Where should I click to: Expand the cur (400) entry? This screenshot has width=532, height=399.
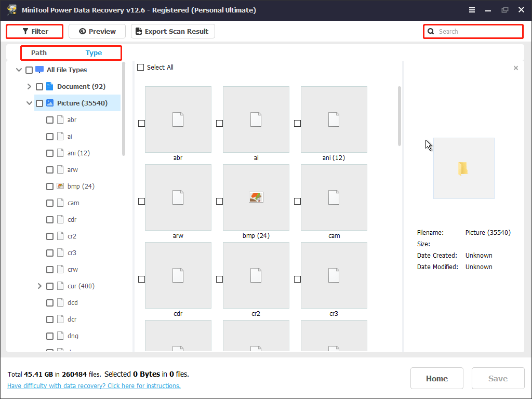coord(39,286)
